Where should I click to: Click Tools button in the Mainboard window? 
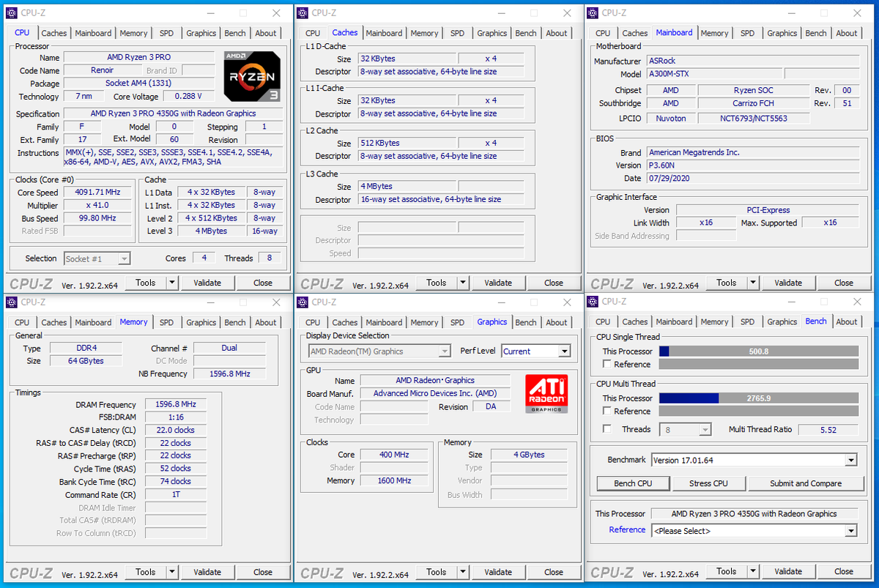727,283
